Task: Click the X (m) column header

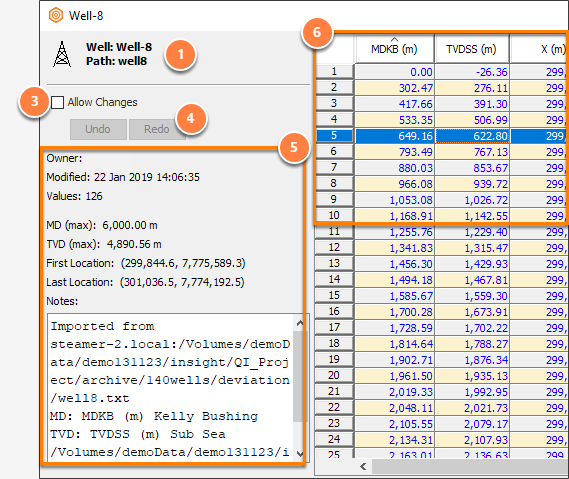Action: point(540,49)
